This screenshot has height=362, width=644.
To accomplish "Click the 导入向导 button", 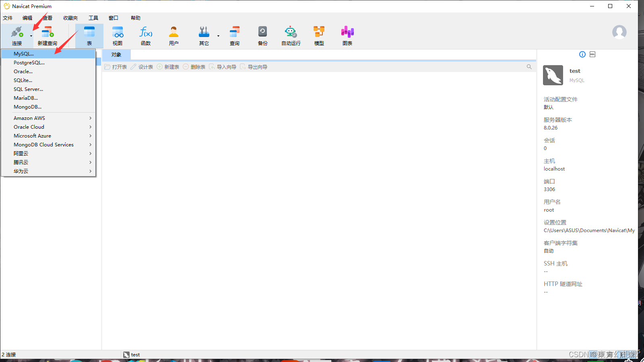I will (223, 67).
